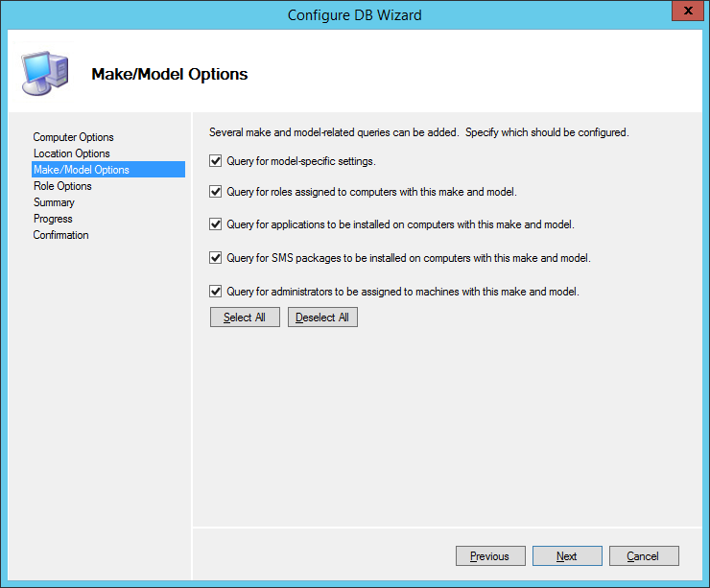Open Computer Options step in sidebar
Viewport: 710px width, 588px height.
[x=73, y=137]
